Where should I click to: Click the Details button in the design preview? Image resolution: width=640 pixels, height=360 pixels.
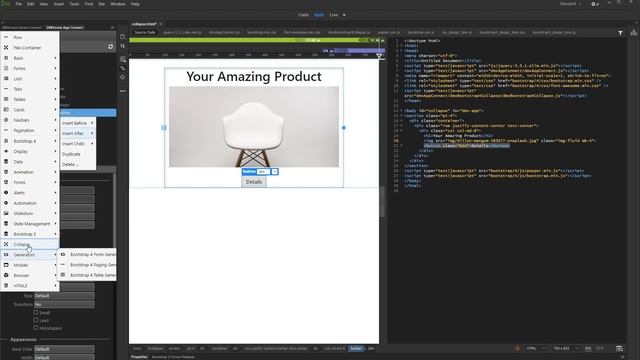(x=254, y=182)
